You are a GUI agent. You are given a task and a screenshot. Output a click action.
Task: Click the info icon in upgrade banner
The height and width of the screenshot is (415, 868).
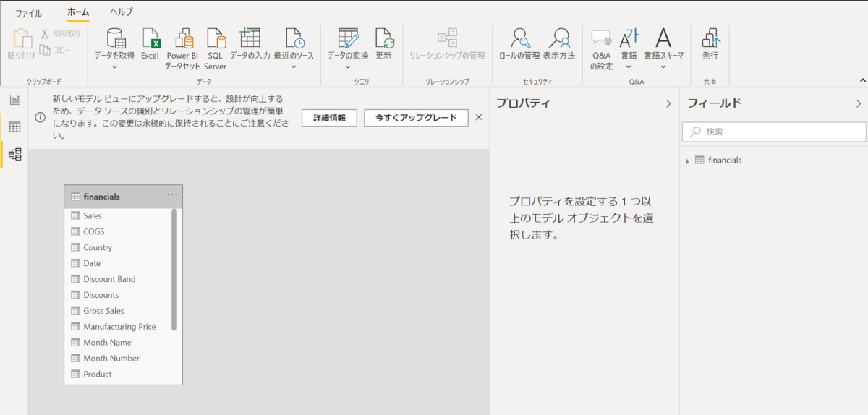pyautogui.click(x=40, y=117)
